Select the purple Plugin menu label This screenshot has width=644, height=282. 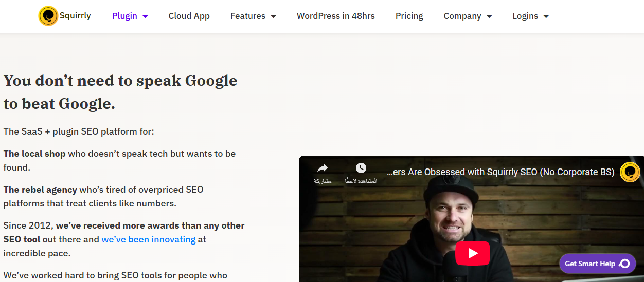124,16
